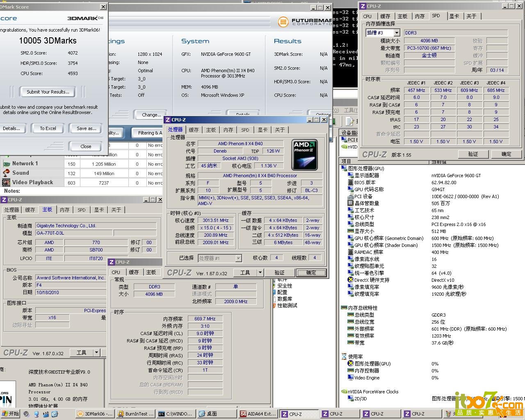
Task: Select 关于 tab in top-right CPU-Z
Action: [471, 16]
